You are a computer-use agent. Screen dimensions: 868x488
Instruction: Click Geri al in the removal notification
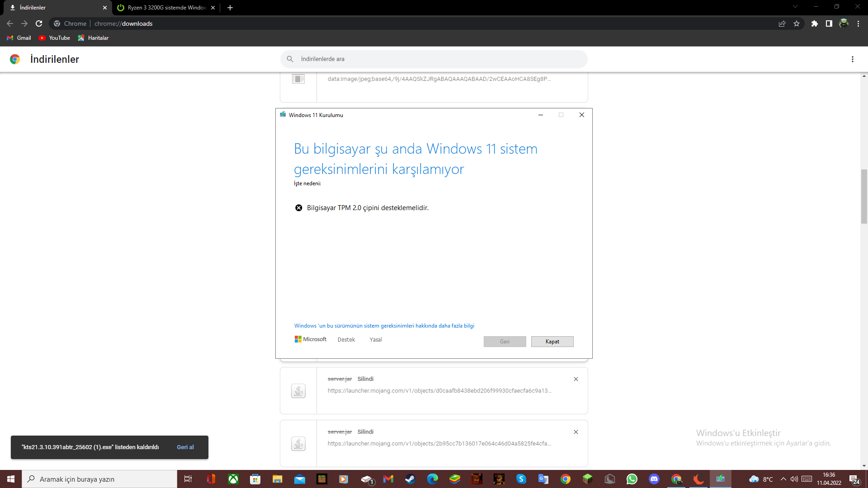(x=185, y=447)
